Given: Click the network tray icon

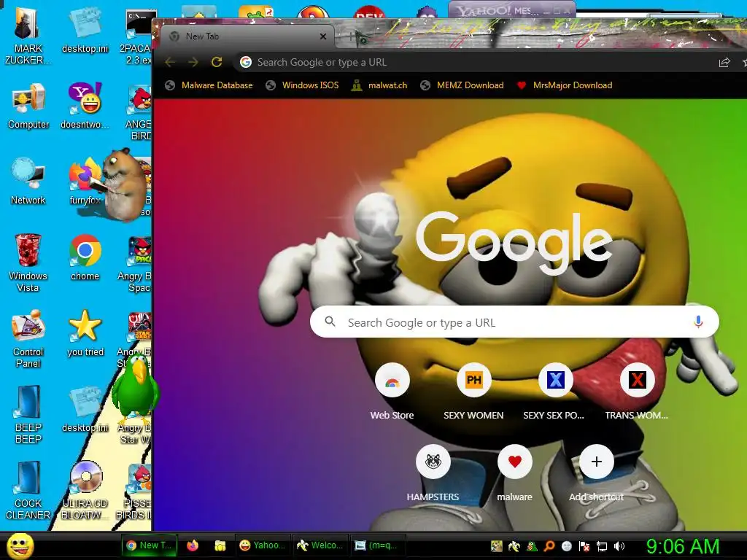Looking at the screenshot, I should tap(602, 546).
